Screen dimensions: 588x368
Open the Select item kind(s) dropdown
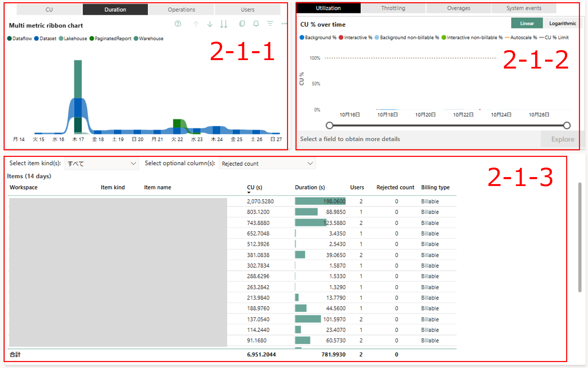point(101,163)
